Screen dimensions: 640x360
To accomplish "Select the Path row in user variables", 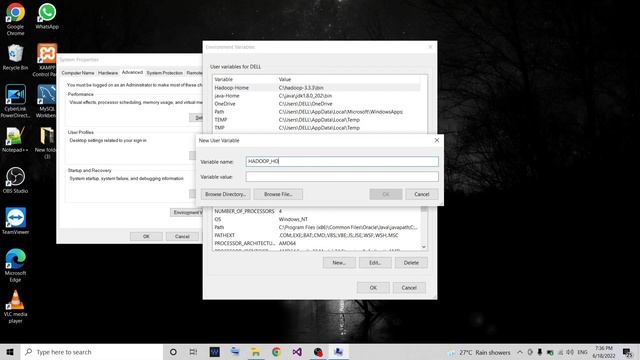I will click(x=316, y=111).
